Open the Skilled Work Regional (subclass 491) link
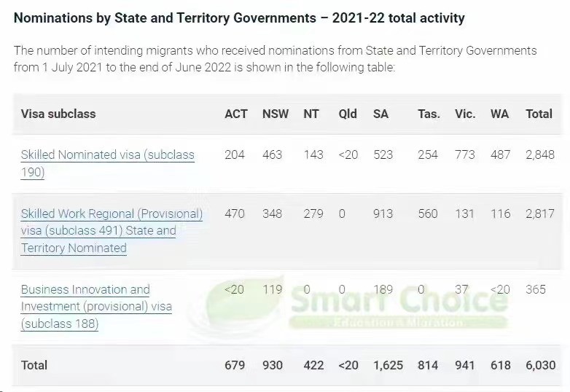The image size is (570, 392). pos(112,214)
